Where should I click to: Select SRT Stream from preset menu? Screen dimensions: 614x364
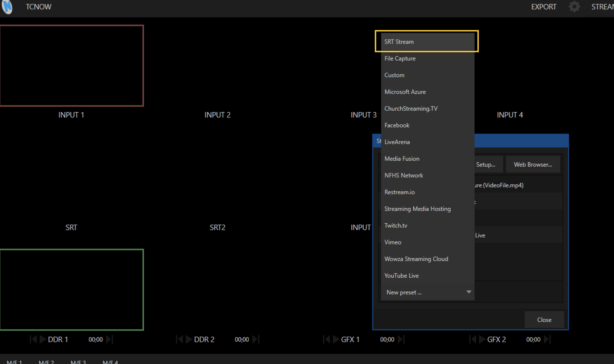tap(428, 42)
